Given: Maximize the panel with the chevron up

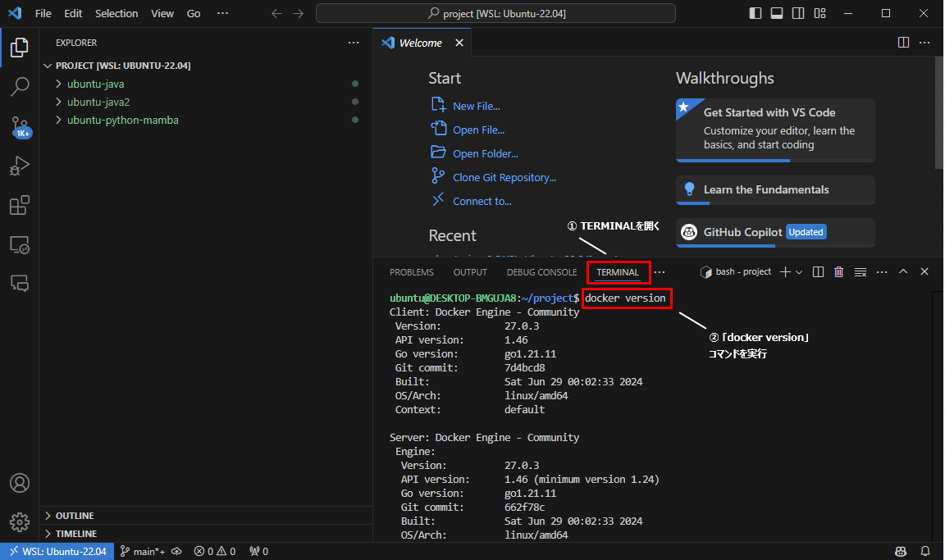Looking at the screenshot, I should coord(903,271).
